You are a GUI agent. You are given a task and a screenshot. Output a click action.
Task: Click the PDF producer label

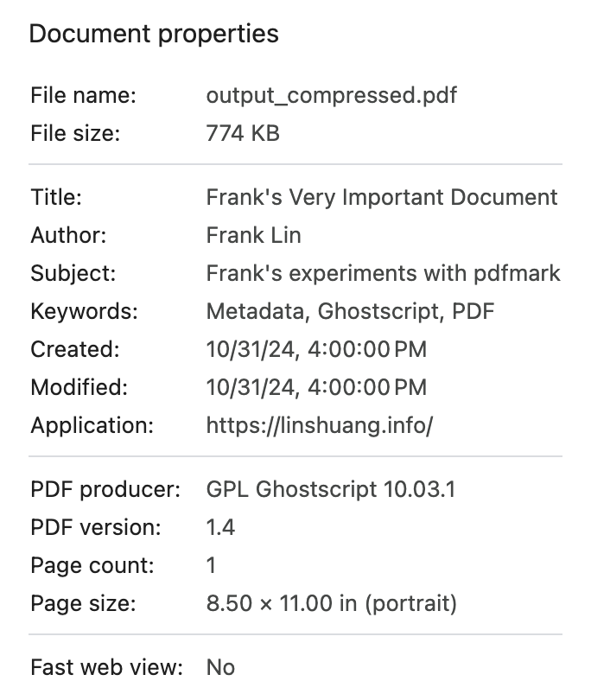tap(105, 490)
